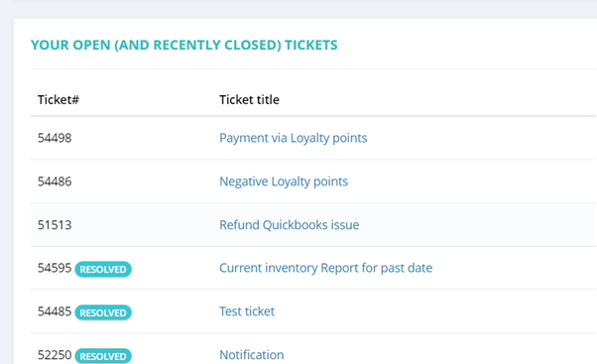Select ticket number 54498
597x364 pixels.
click(55, 138)
